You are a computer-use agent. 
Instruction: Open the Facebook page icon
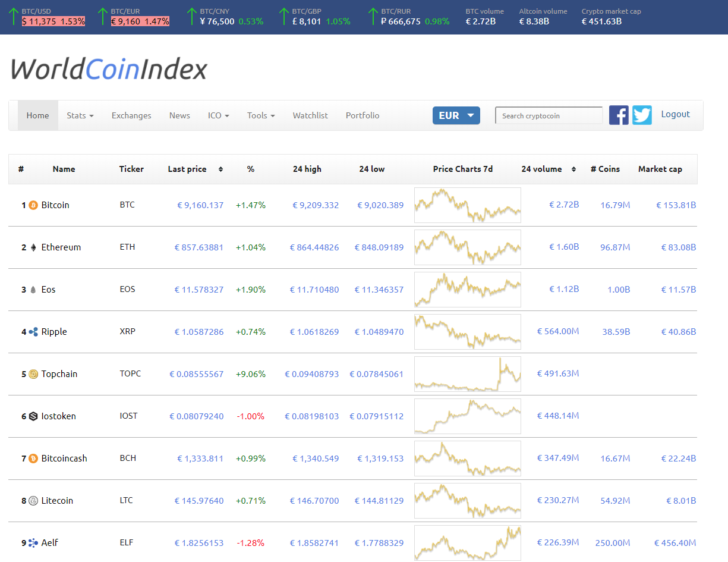(619, 115)
